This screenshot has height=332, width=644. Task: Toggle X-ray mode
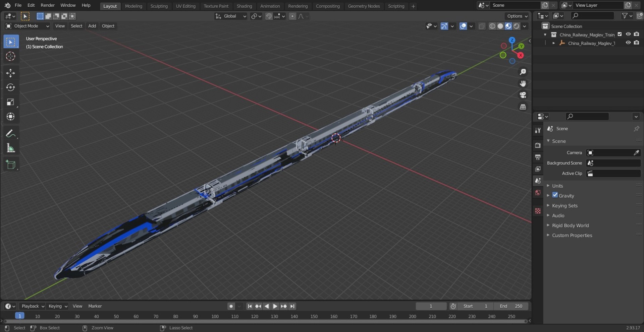pyautogui.click(x=482, y=26)
